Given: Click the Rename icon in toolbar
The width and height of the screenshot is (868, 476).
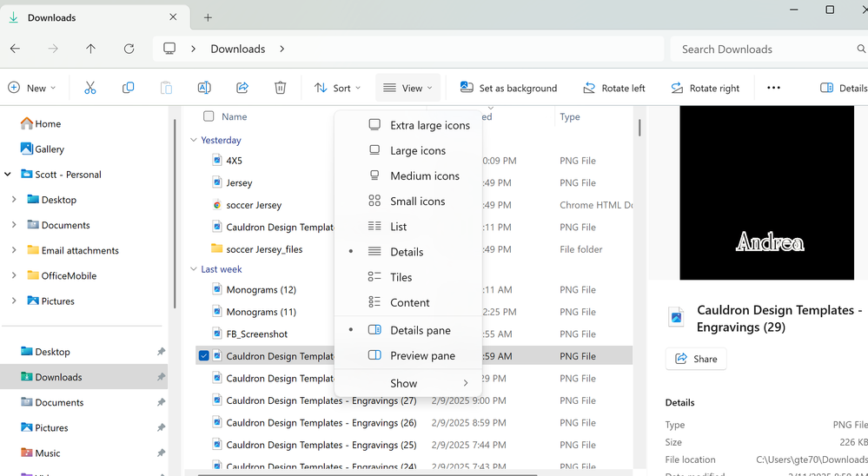Looking at the screenshot, I should tap(204, 88).
